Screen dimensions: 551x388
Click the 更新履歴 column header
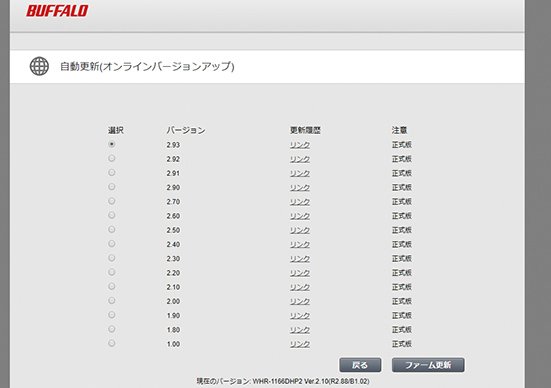click(305, 130)
